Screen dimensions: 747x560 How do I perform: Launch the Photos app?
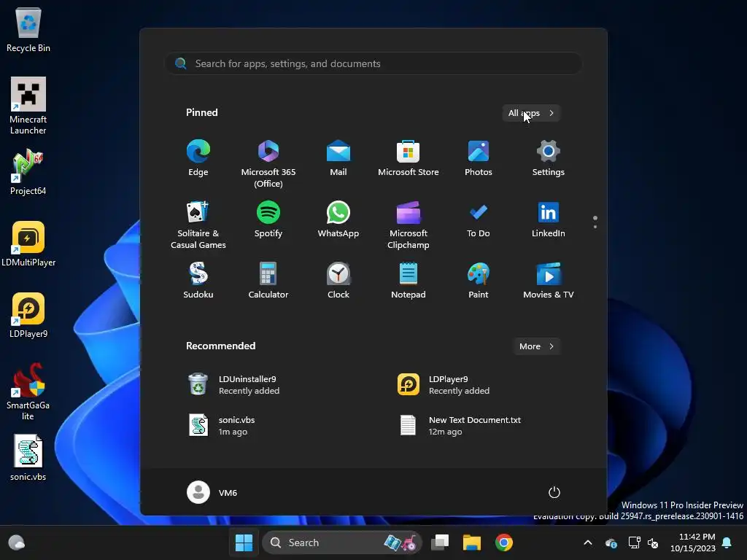click(x=479, y=158)
